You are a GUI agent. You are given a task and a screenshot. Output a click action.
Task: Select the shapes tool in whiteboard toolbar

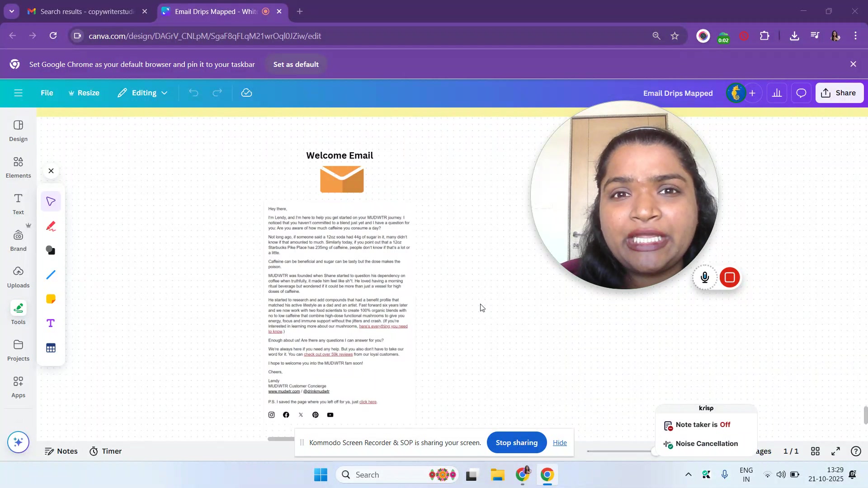click(x=51, y=250)
